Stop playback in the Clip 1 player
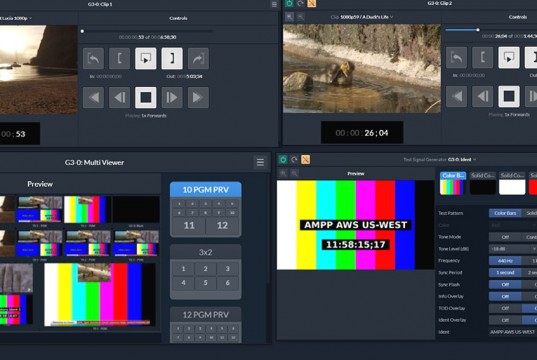The image size is (537, 360). tap(146, 98)
